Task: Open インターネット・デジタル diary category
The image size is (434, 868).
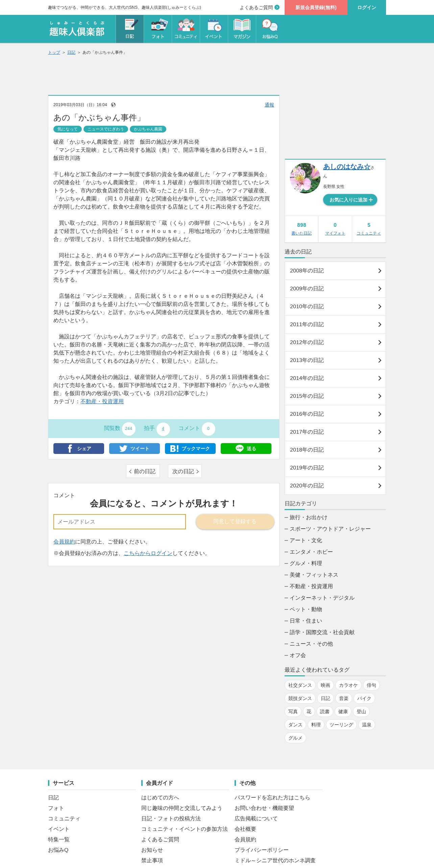Action: 322,598
